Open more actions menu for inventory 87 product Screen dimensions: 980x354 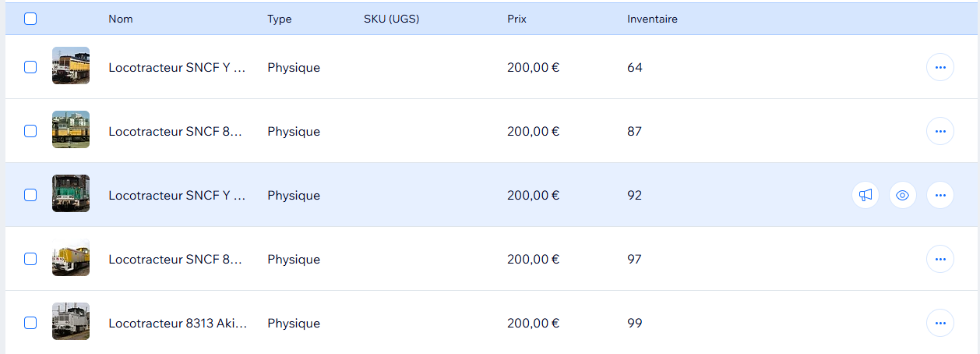click(939, 131)
